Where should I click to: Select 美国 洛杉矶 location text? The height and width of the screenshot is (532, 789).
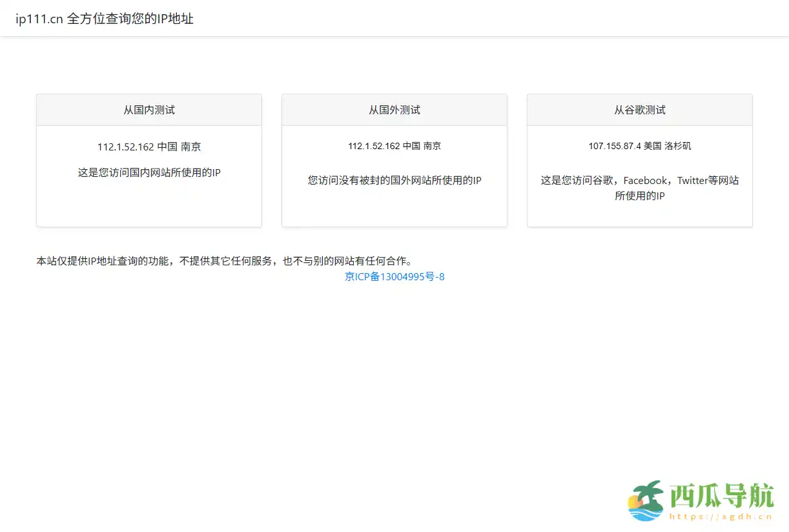668,146
